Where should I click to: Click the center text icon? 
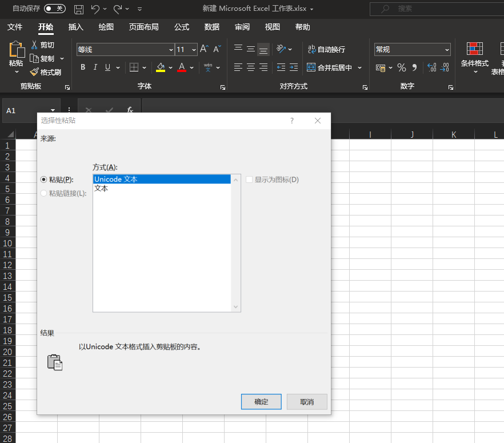tap(251, 67)
